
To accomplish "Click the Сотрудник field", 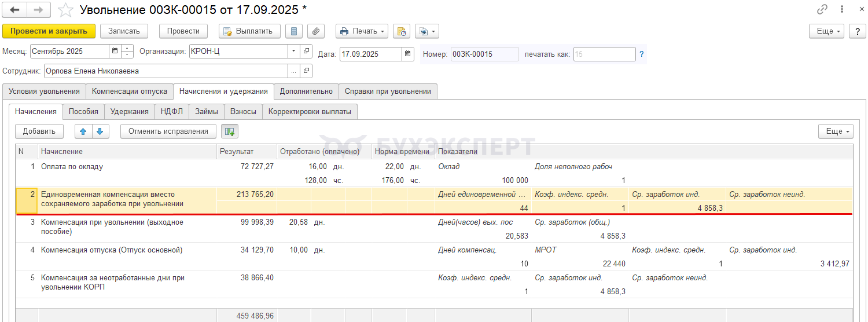I will 166,71.
